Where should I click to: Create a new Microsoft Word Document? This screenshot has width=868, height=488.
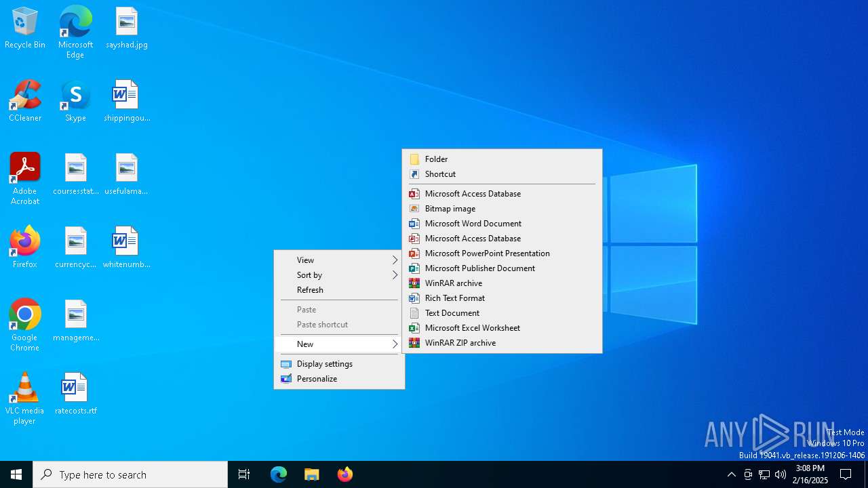pos(502,224)
